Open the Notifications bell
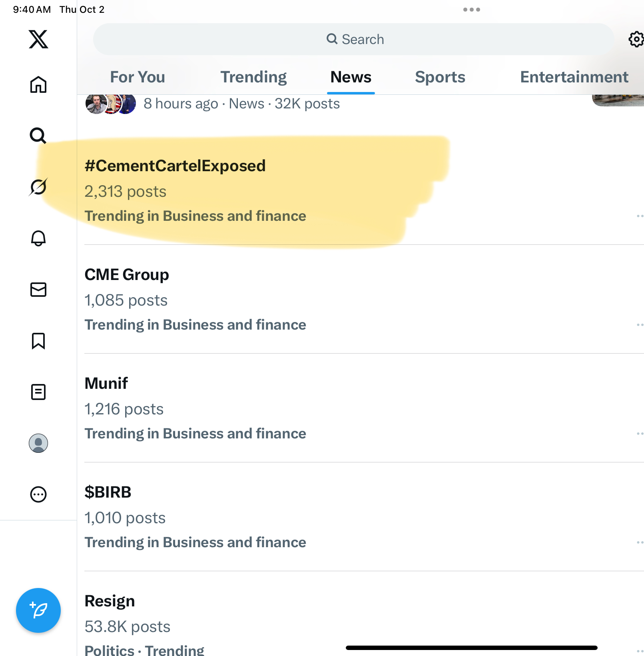 [38, 238]
